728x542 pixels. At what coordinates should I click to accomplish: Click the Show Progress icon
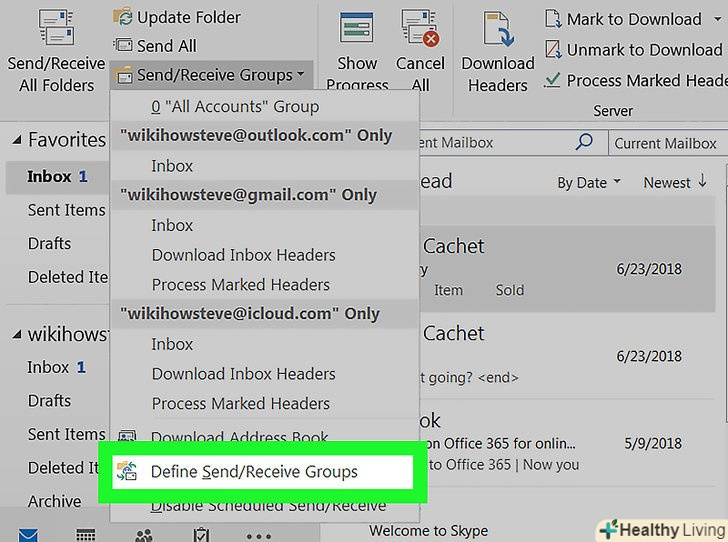(x=356, y=28)
